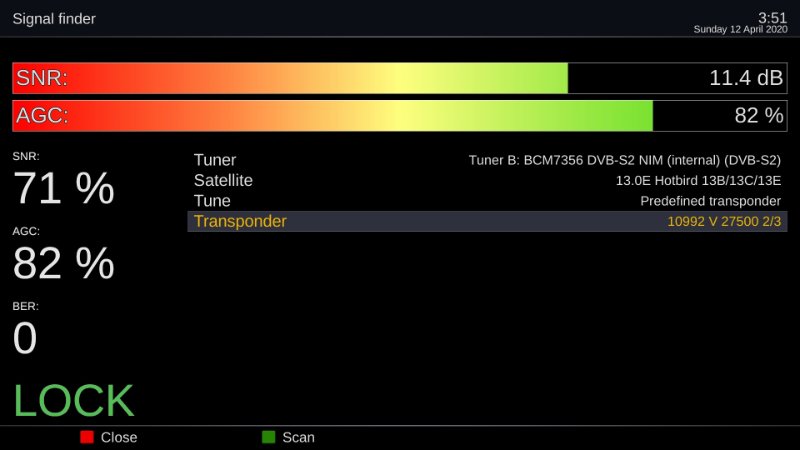
Task: Click the BER value of 0
Action: pos(25,339)
